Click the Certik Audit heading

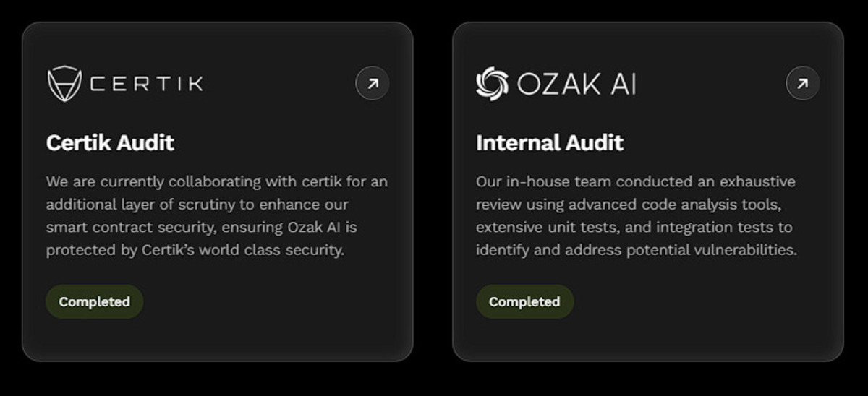110,143
